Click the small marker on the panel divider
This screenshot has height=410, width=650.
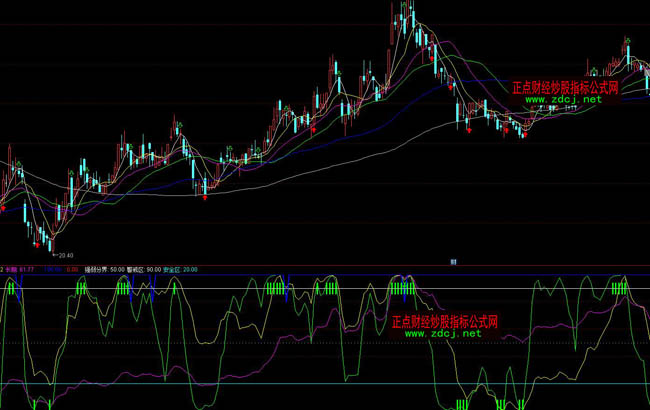tap(453, 262)
